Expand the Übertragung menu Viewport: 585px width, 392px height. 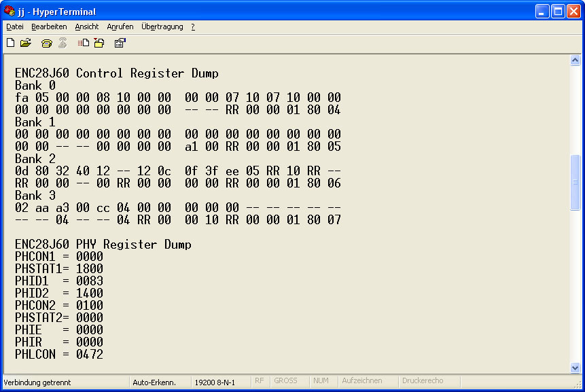[x=162, y=26]
